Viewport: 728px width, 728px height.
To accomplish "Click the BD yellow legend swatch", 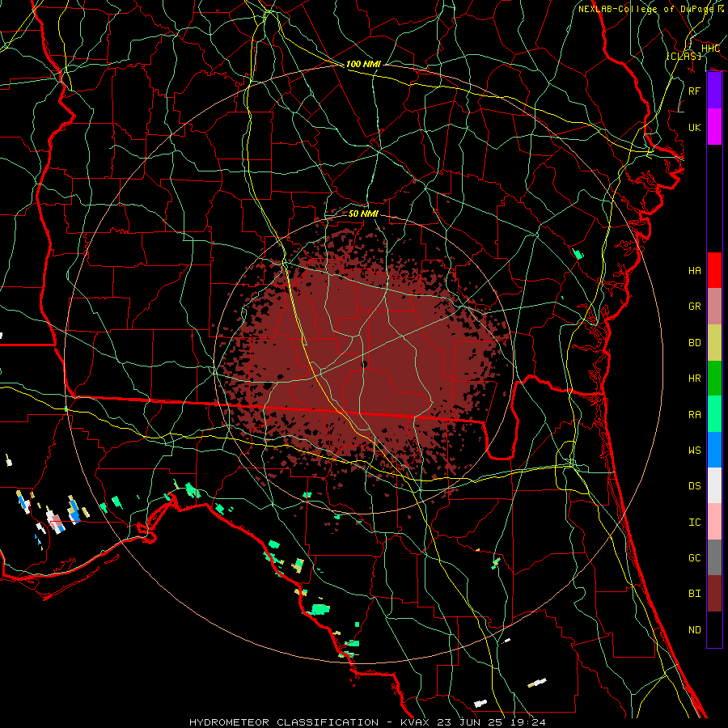I will (x=714, y=343).
